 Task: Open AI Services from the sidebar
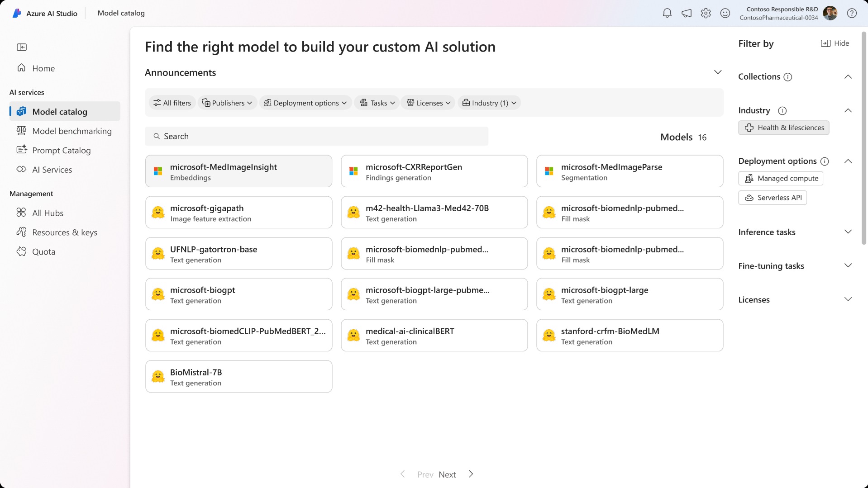pyautogui.click(x=52, y=169)
